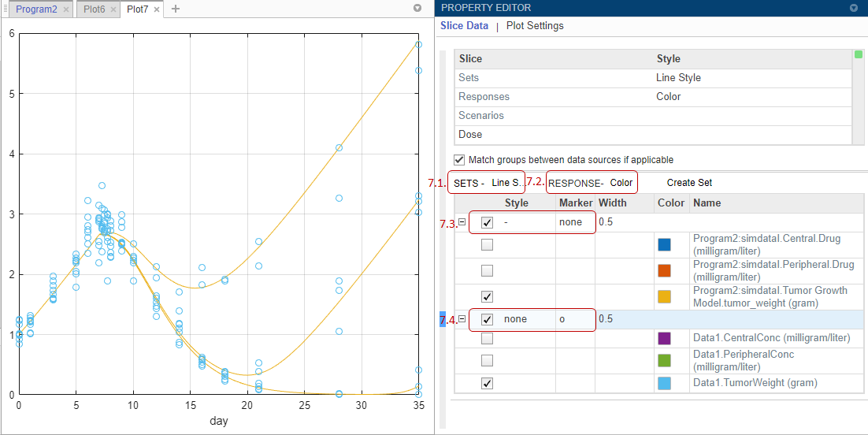This screenshot has width=868, height=435.
Task: Toggle checkbox for the solid line set
Action: coord(487,223)
